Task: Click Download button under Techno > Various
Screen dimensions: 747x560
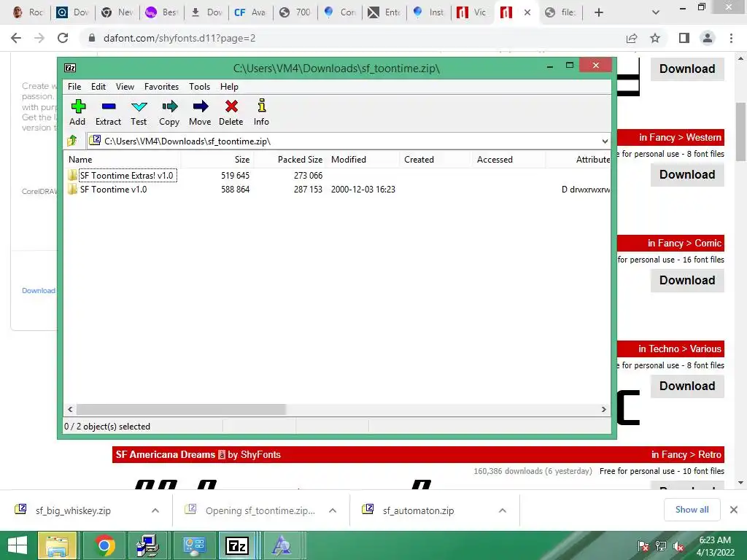Action: [687, 386]
